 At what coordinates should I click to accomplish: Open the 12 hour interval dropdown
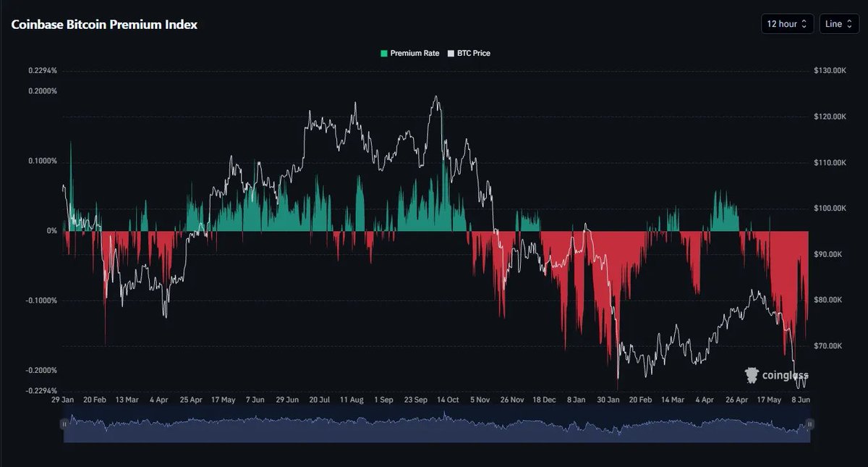click(788, 24)
